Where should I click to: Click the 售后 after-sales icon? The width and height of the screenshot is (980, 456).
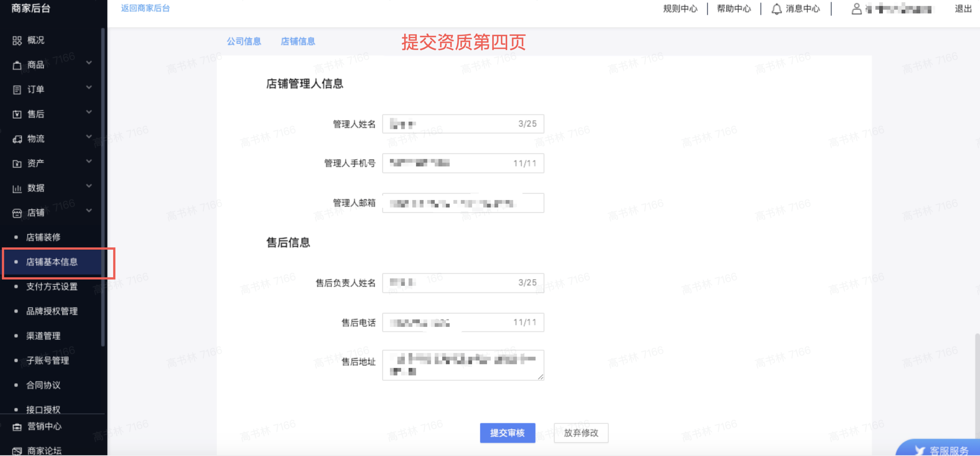click(x=17, y=114)
